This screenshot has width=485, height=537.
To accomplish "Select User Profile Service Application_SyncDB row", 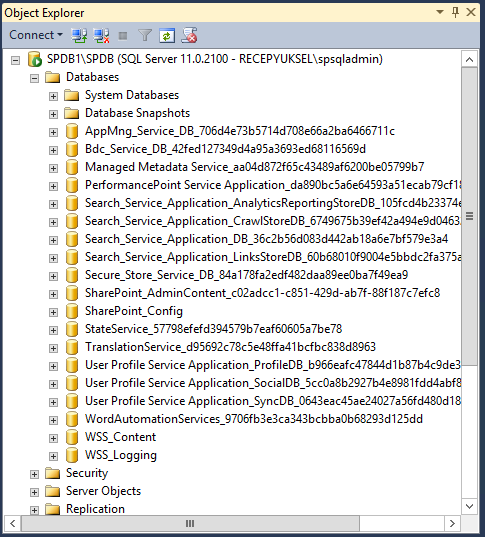I will coord(273,401).
